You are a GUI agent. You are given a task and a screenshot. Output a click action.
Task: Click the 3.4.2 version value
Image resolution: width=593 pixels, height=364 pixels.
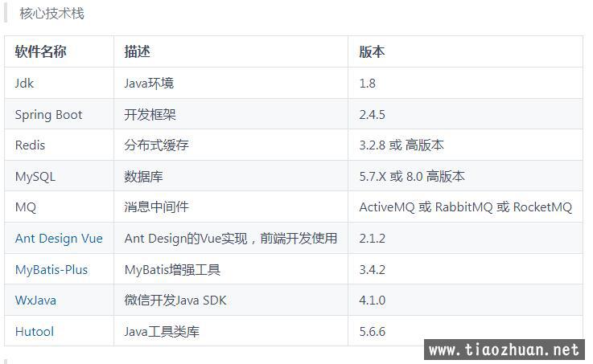click(373, 270)
